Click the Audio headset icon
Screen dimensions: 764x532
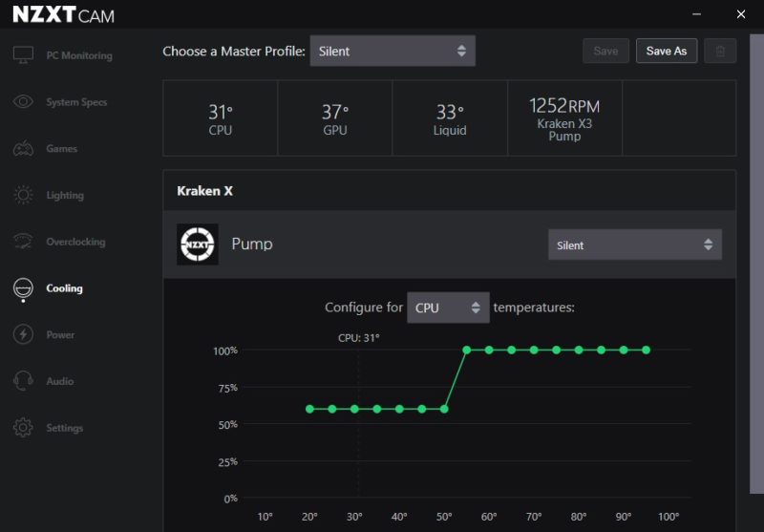pyautogui.click(x=23, y=380)
